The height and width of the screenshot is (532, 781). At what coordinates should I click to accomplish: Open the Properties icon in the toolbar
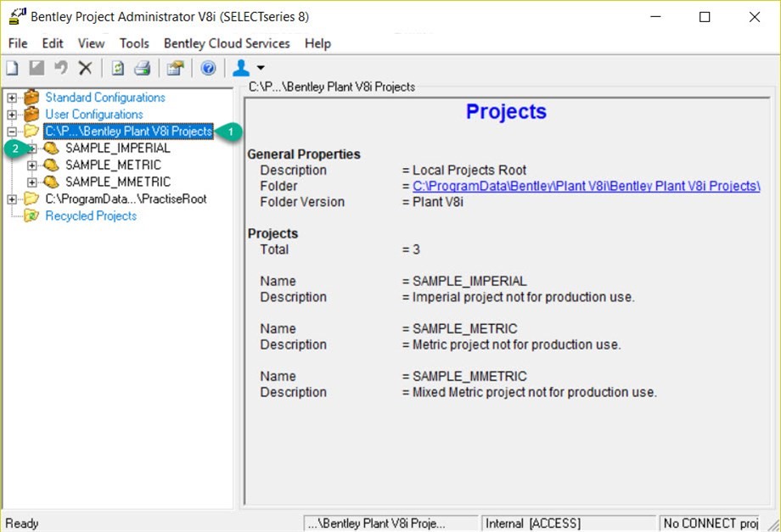point(176,68)
